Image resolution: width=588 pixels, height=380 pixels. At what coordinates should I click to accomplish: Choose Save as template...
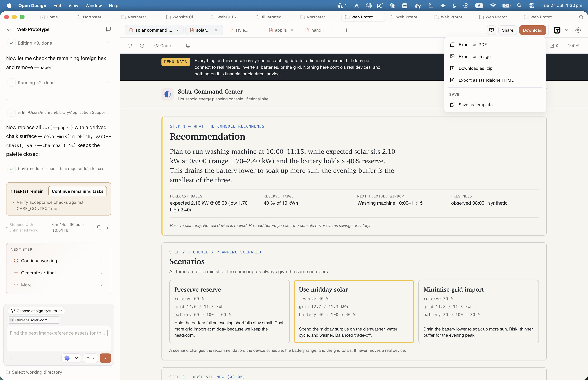495,105
